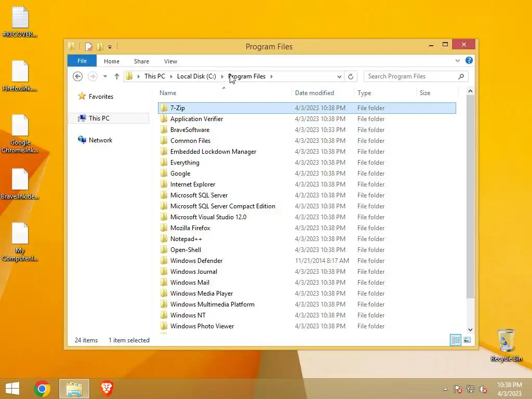Select the #RECOVER file on desktop
Screen dimensions: 532x399
[20, 22]
